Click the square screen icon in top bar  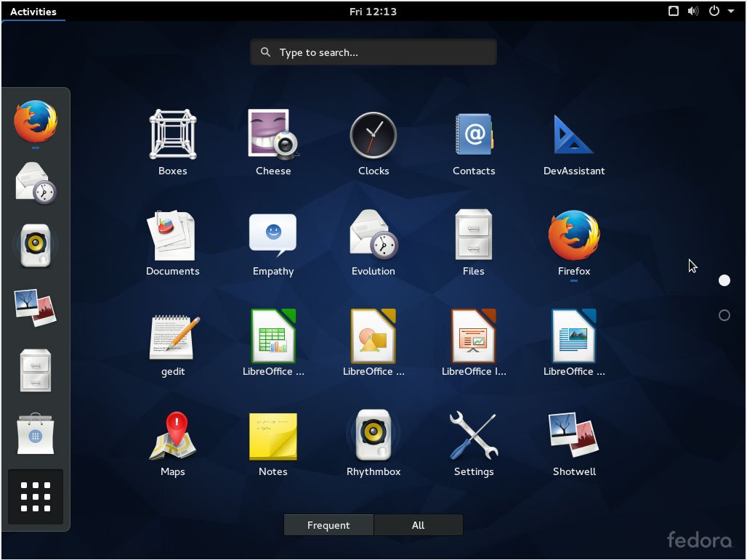point(673,11)
